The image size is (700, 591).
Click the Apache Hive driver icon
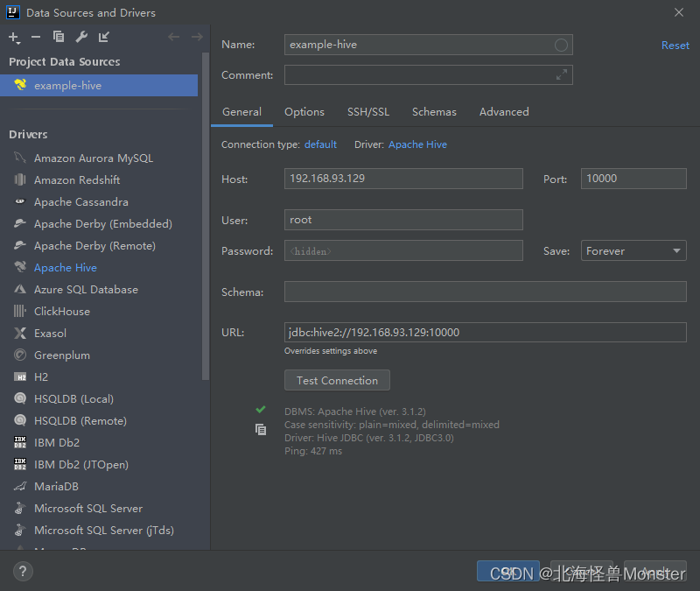pyautogui.click(x=20, y=267)
